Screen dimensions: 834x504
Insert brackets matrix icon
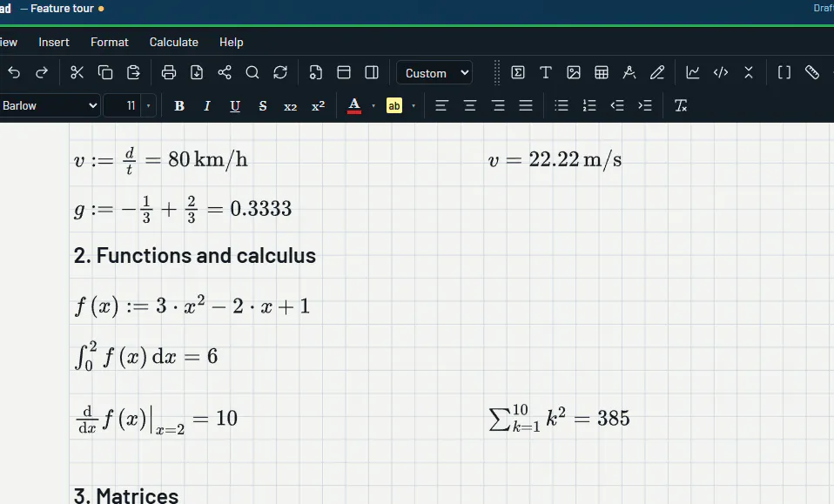click(784, 73)
